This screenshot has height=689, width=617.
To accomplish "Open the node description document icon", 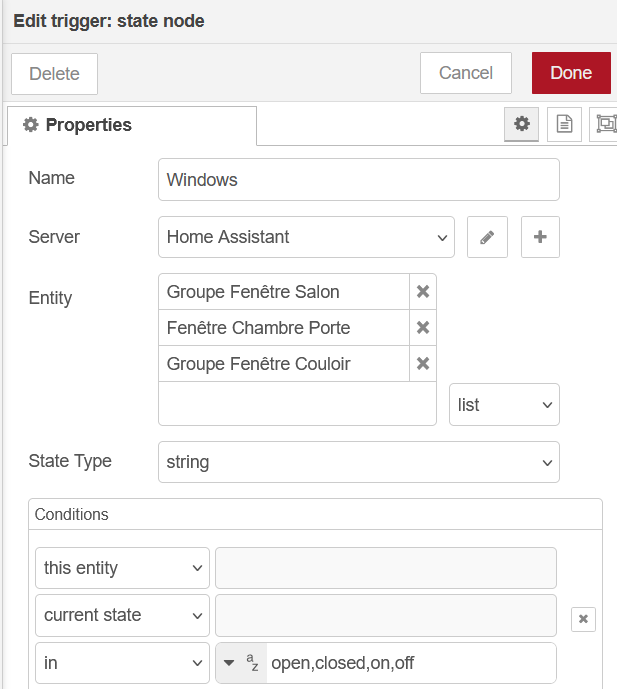I will (564, 124).
